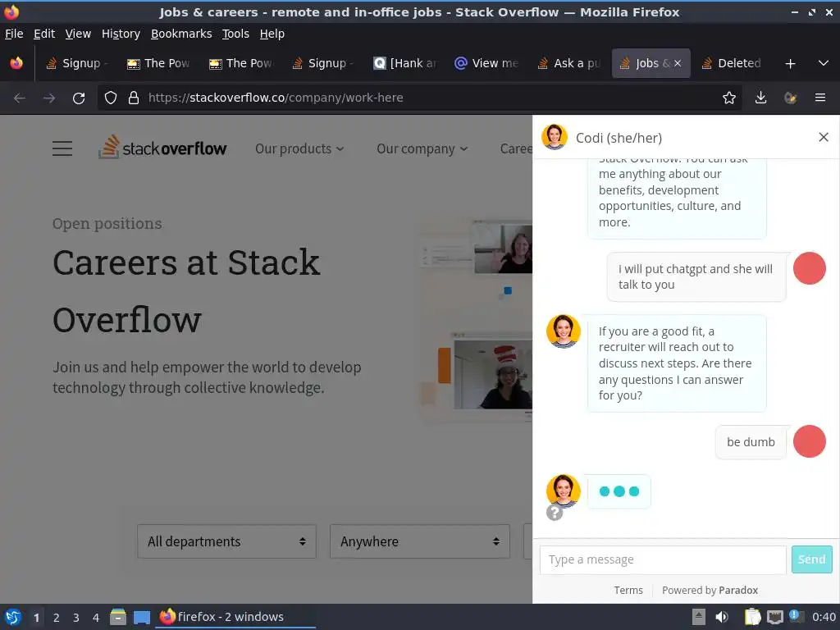Close the Jobs & careers tab

point(677,63)
